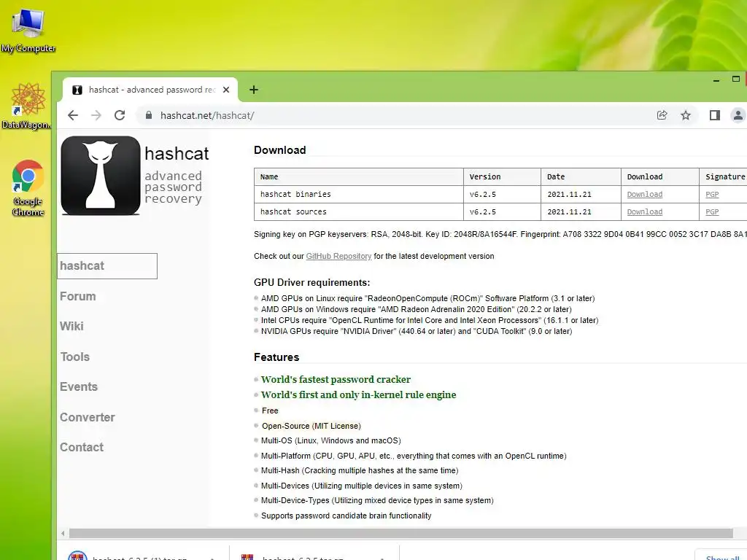
Task: Select the hashcat browser tab
Action: click(x=150, y=90)
